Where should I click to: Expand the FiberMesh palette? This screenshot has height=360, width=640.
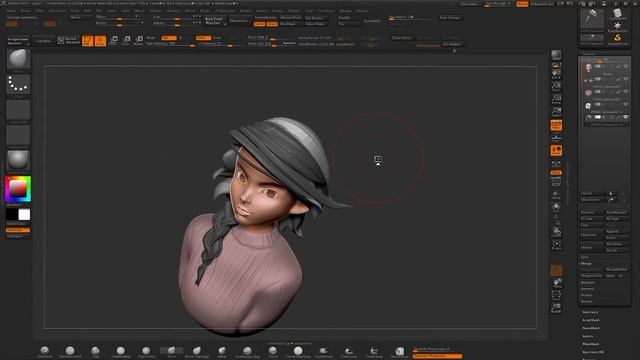pyautogui.click(x=591, y=344)
